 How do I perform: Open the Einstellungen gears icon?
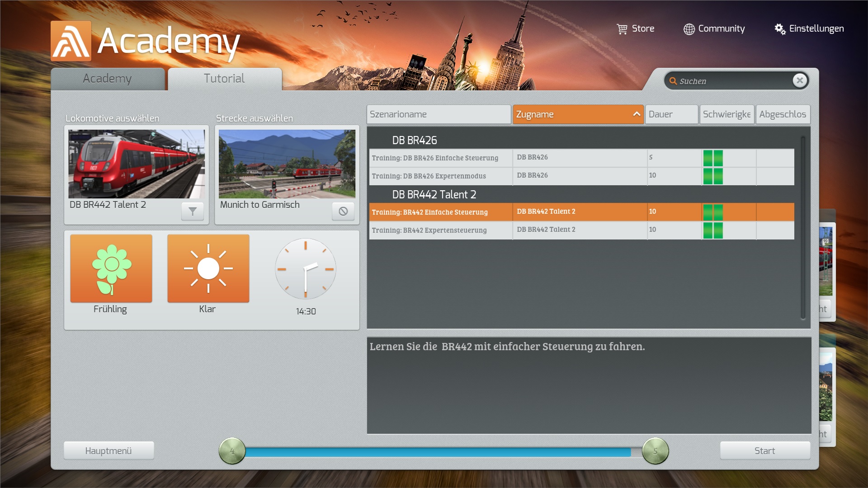click(780, 29)
